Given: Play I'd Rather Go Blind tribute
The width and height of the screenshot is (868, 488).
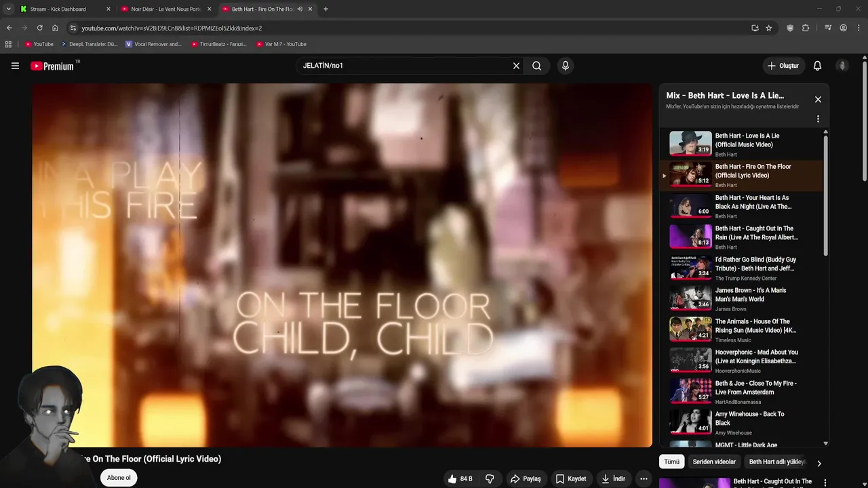Looking at the screenshot, I should (741, 268).
